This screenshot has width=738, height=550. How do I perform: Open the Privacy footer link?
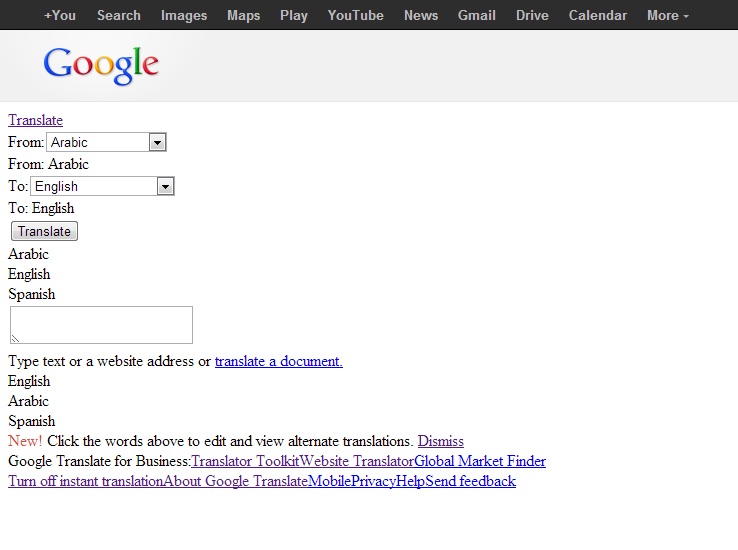point(374,481)
